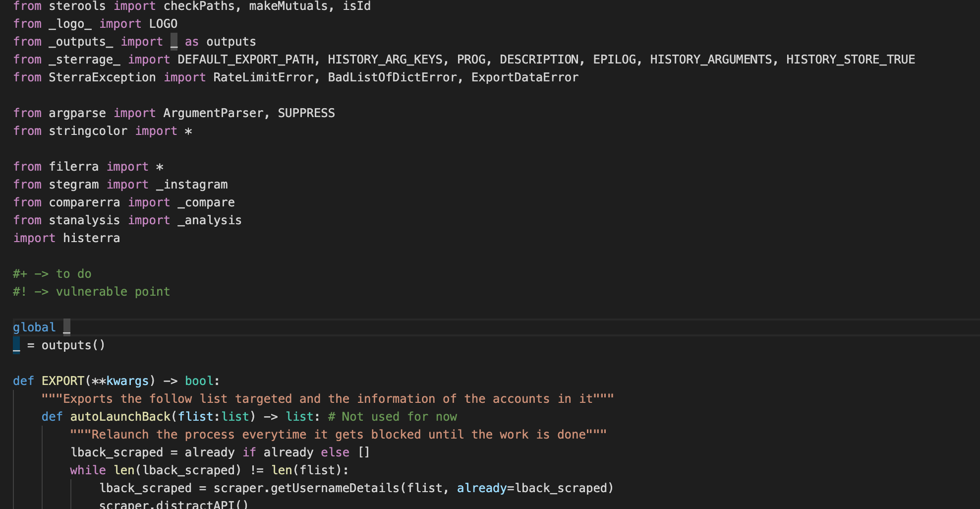Screen dimensions: 980x509
Task: Select _analysis in the stanalysis import line
Action: pos(210,220)
